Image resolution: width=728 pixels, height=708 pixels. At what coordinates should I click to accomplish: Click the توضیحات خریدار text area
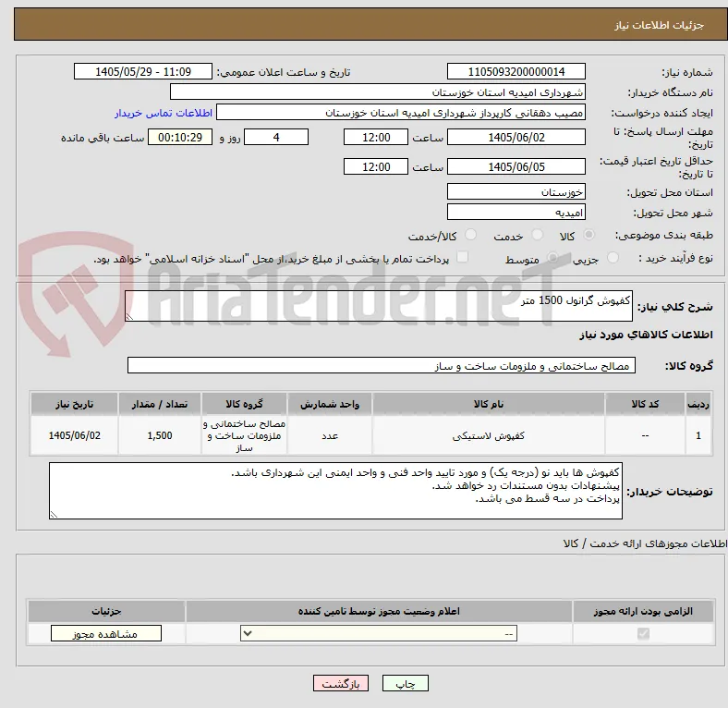[x=335, y=491]
